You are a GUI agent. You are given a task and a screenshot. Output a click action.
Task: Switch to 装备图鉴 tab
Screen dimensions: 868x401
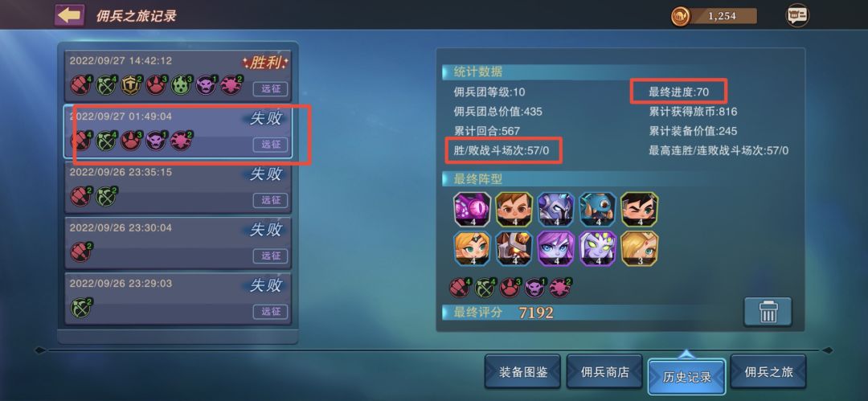point(522,372)
